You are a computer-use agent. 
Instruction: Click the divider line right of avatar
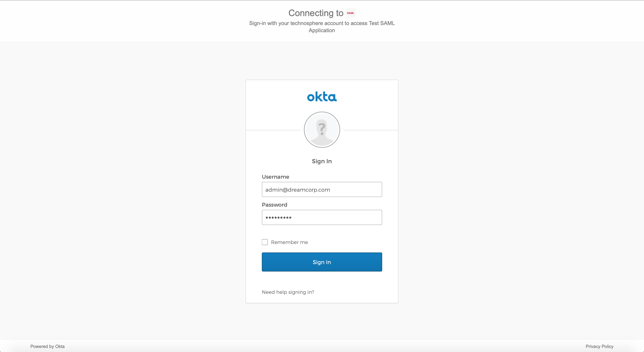pos(371,130)
